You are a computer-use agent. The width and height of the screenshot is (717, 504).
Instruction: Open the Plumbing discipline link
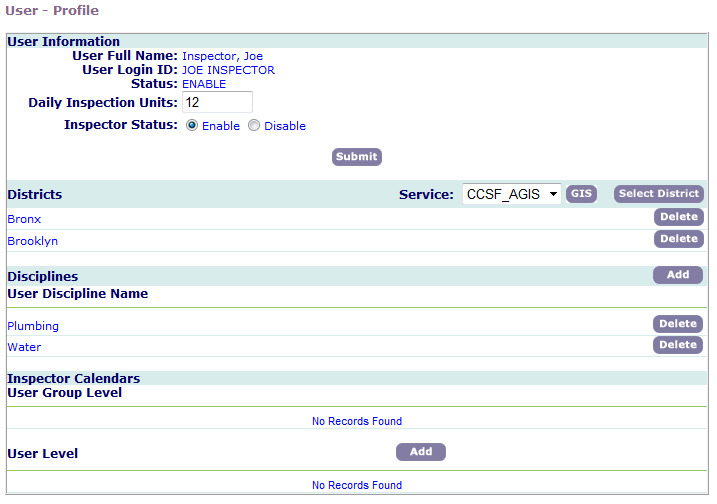tap(33, 326)
